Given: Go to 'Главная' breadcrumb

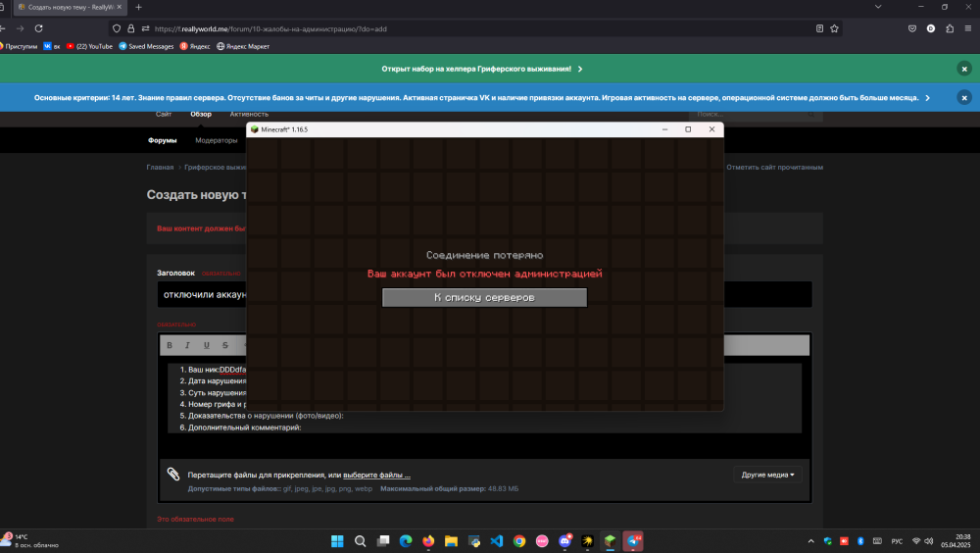Looking at the screenshot, I should click(160, 167).
